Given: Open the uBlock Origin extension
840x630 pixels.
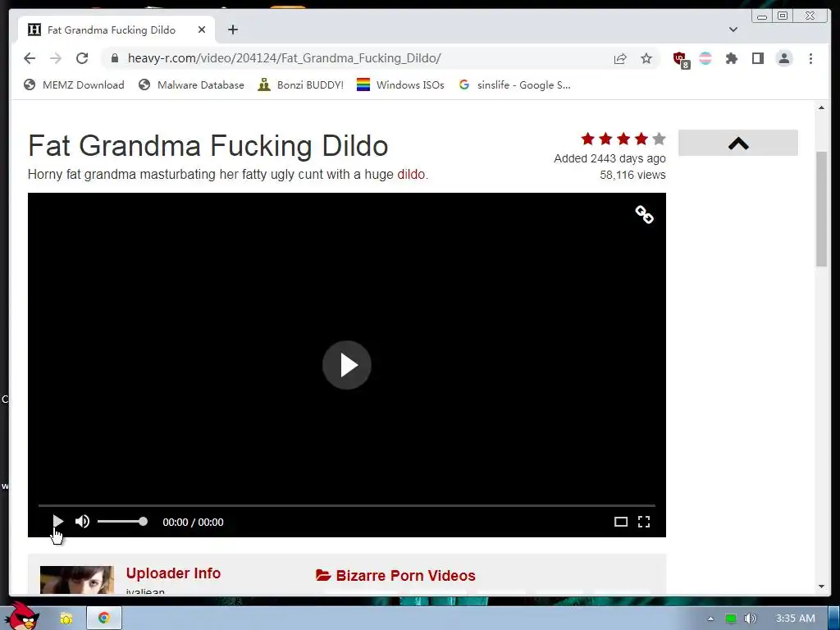Looking at the screenshot, I should coord(681,59).
